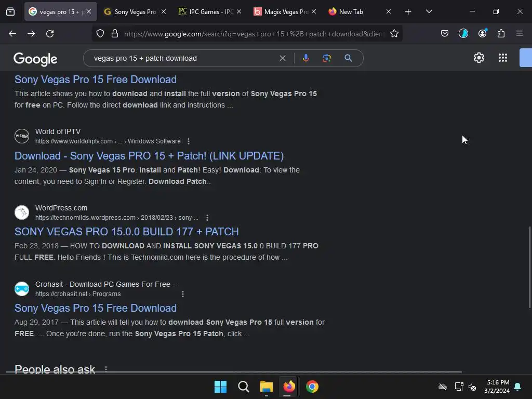Clear the Google search box
This screenshot has height=399, width=532.
[282, 58]
